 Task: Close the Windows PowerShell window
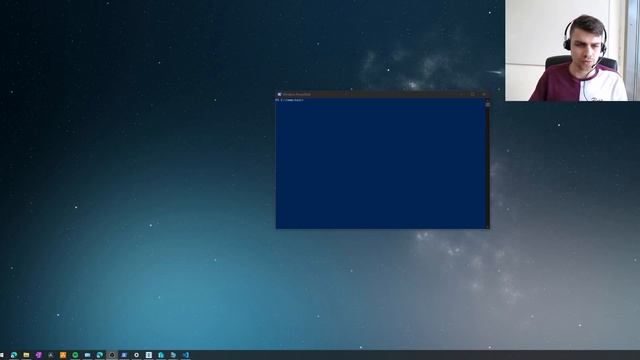pos(484,94)
